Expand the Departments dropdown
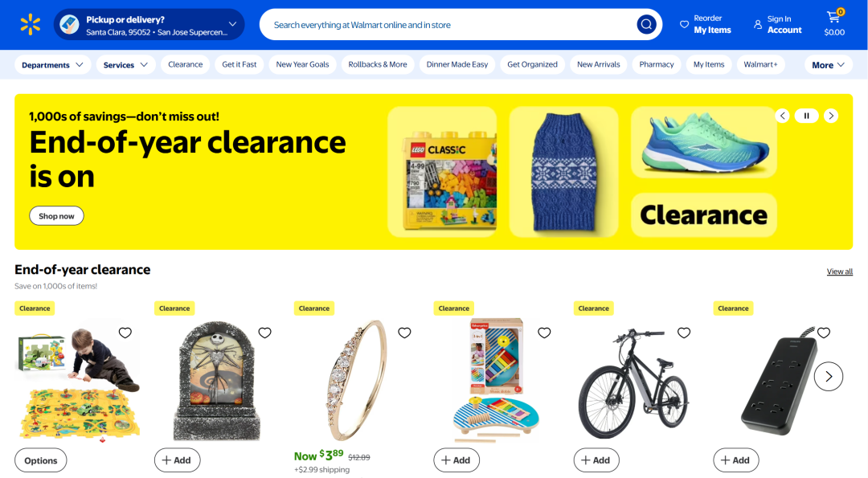 point(52,65)
